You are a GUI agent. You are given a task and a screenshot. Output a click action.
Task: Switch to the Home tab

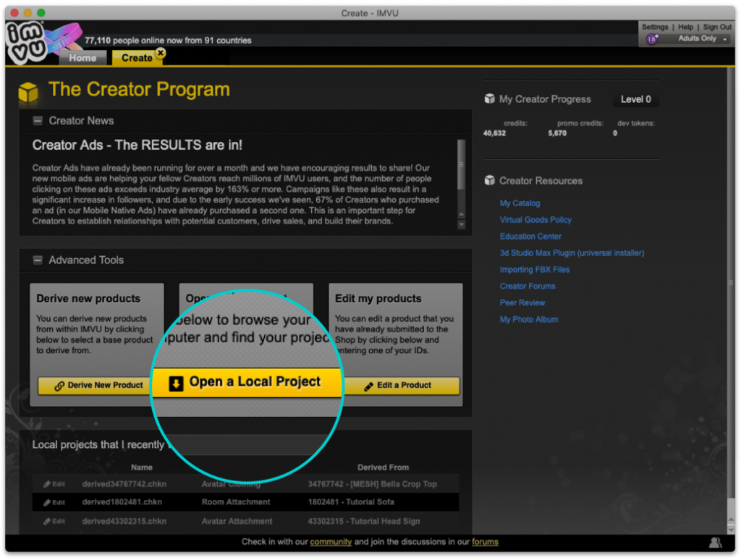point(82,58)
